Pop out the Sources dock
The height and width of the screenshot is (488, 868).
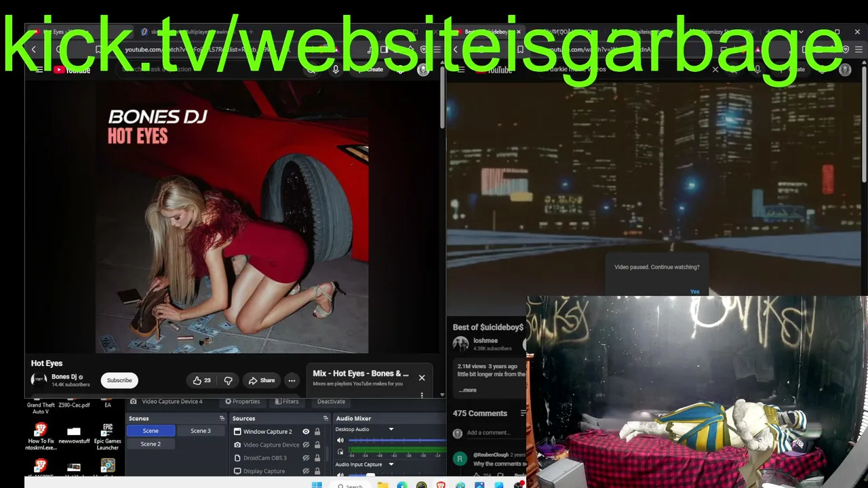point(325,418)
